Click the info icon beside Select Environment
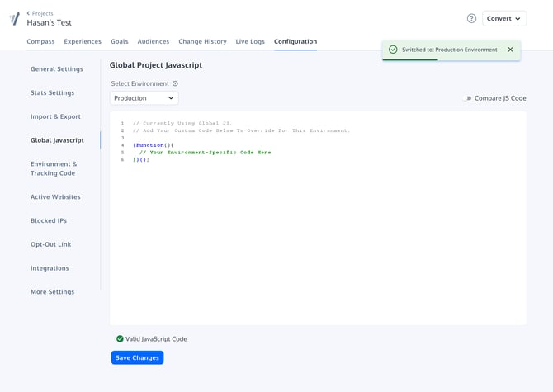Viewport: 553px width, 392px height. [175, 83]
